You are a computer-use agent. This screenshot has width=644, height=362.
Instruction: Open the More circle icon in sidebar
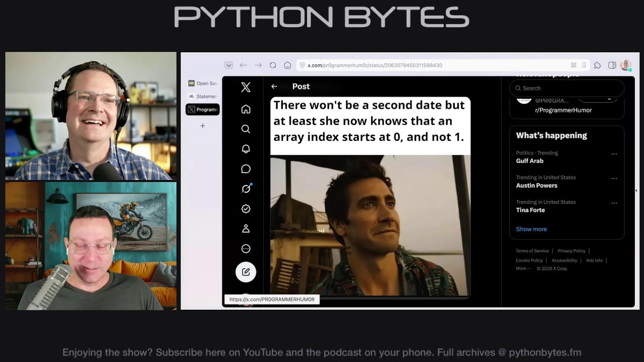click(246, 248)
